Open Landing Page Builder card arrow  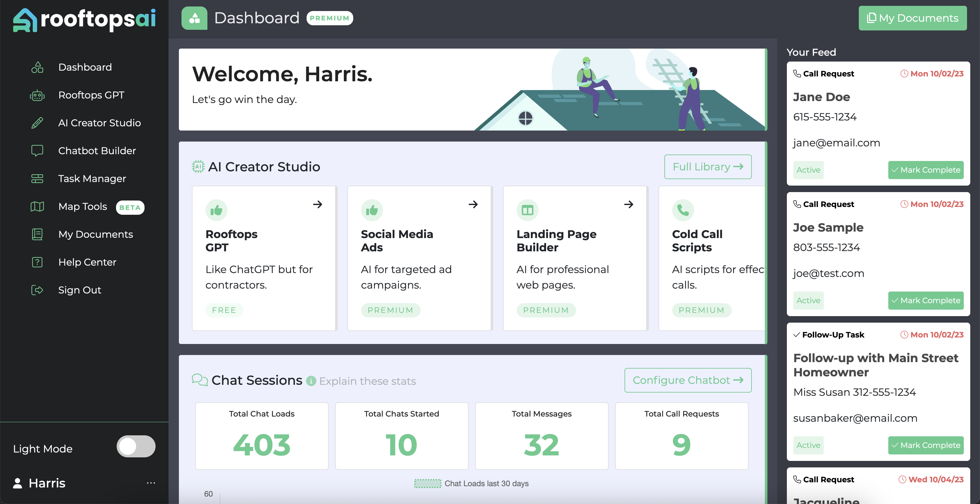point(628,204)
